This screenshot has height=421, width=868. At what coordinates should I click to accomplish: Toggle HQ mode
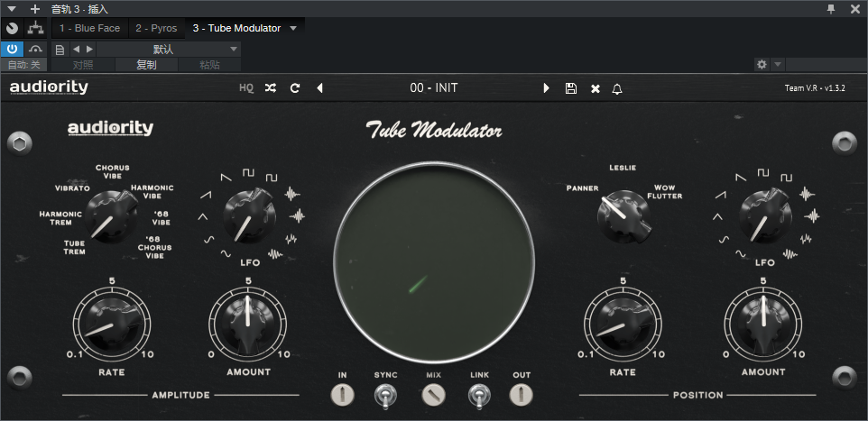tap(246, 88)
